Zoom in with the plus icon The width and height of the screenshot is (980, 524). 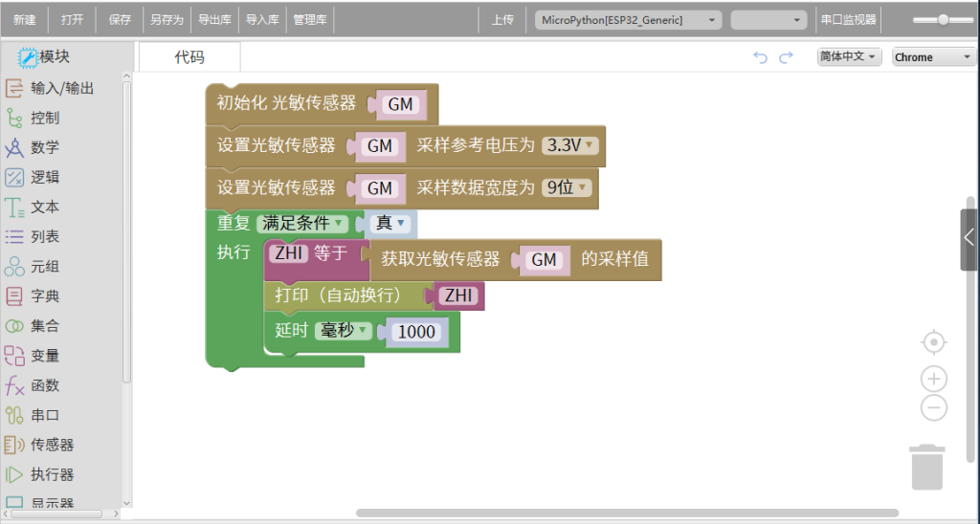coord(934,379)
